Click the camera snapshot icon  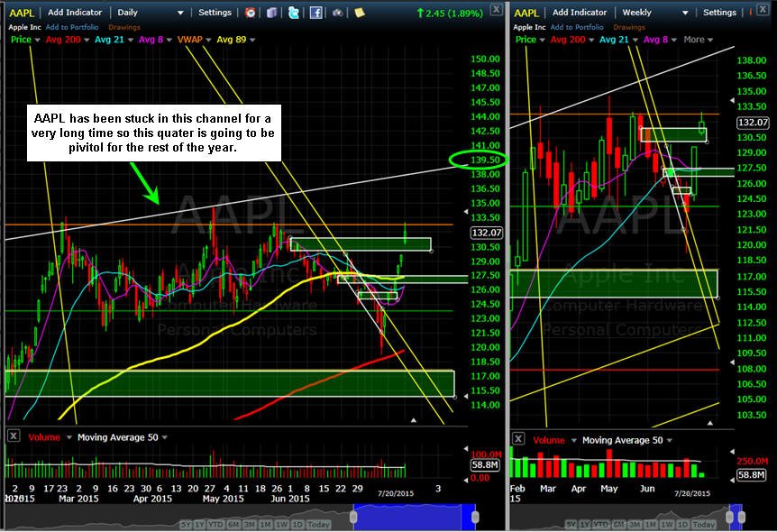point(337,13)
